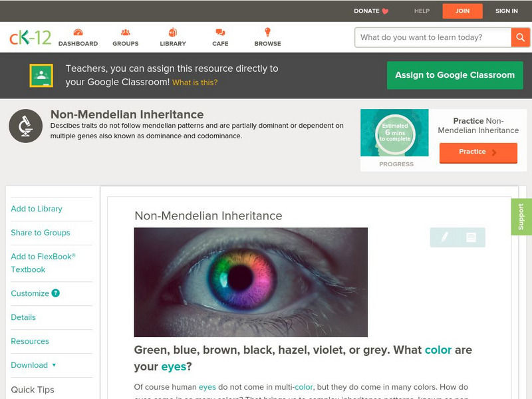The width and height of the screenshot is (532, 399).
Task: Click the Customize help question mark icon
Action: [55, 293]
